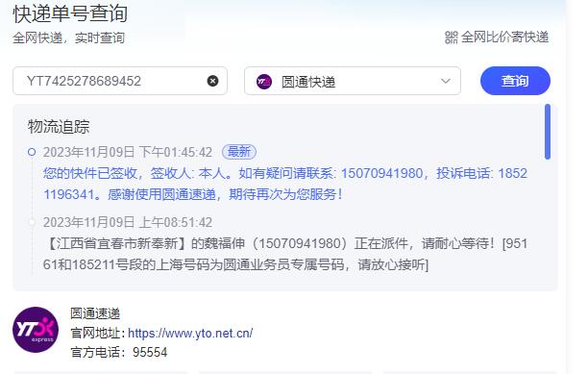588x374 pixels.
Task: Clear the tracking number with the X icon
Action: [x=212, y=81]
